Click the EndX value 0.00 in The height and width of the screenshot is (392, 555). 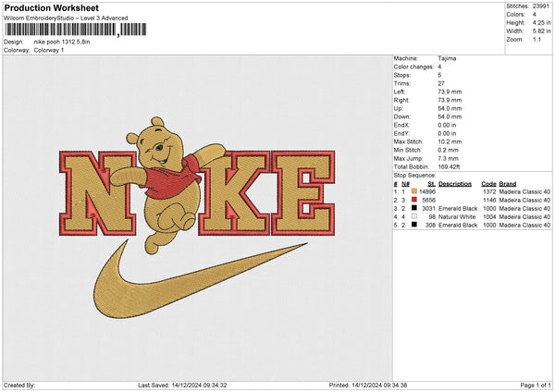(447, 125)
